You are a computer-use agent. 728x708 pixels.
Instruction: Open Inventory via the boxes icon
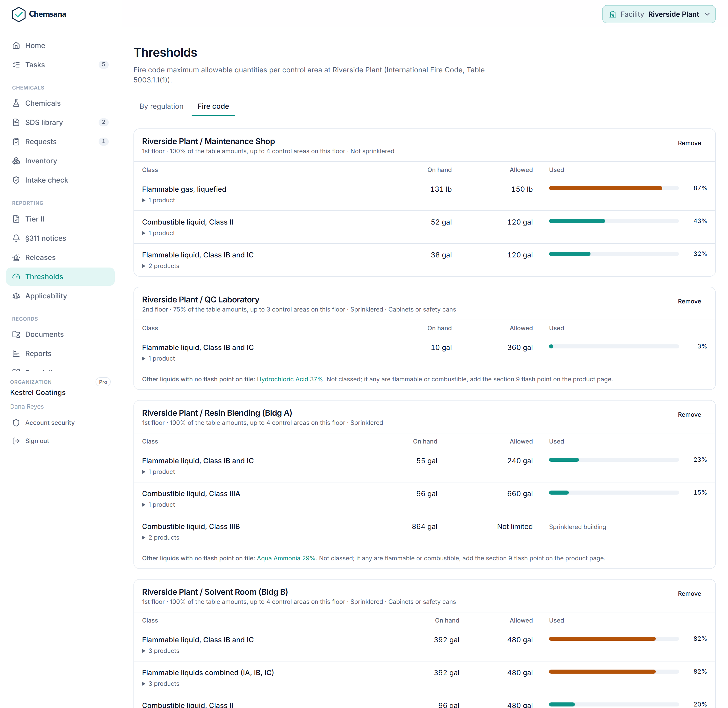pos(16,161)
